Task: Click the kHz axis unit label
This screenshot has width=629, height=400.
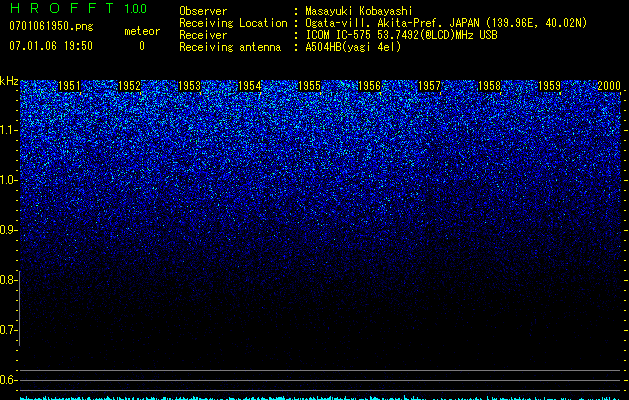Action: [x=9, y=81]
